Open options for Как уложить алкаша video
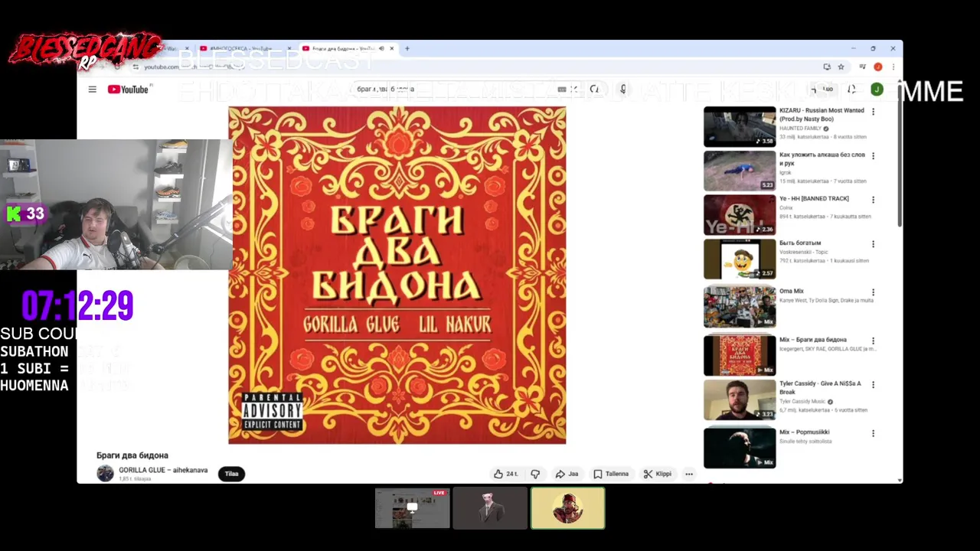The height and width of the screenshot is (551, 980). pyautogui.click(x=873, y=156)
